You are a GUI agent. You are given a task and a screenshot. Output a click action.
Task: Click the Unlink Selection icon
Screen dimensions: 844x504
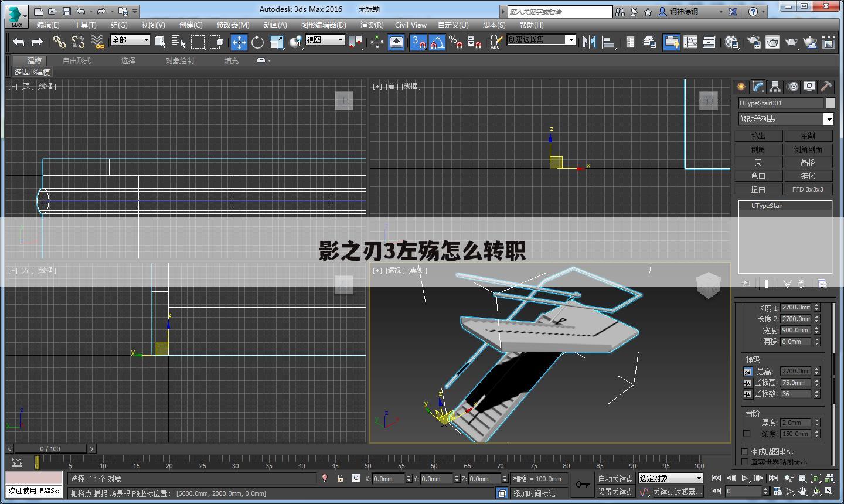[x=78, y=42]
